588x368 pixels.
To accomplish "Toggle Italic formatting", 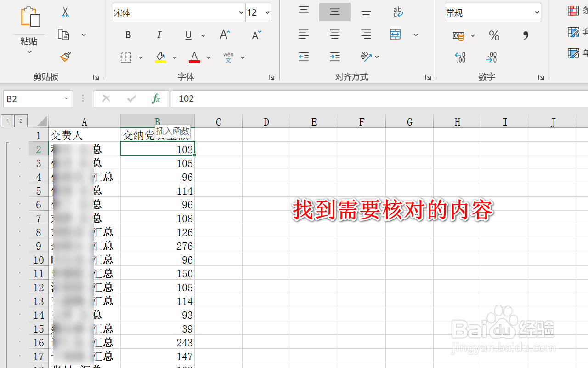I will coord(159,34).
